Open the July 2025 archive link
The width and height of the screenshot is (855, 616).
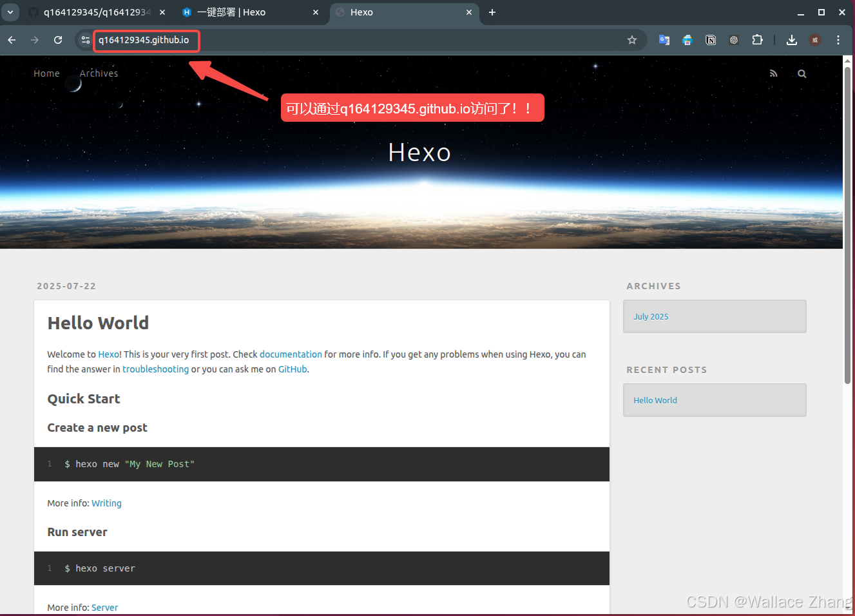pos(651,316)
